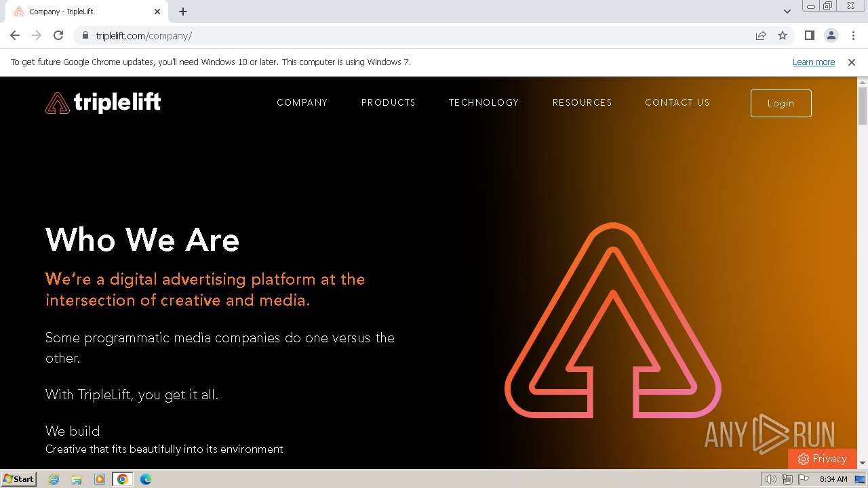This screenshot has height=488, width=868.
Task: Switch to the Chrome taskbar button
Action: (x=123, y=479)
